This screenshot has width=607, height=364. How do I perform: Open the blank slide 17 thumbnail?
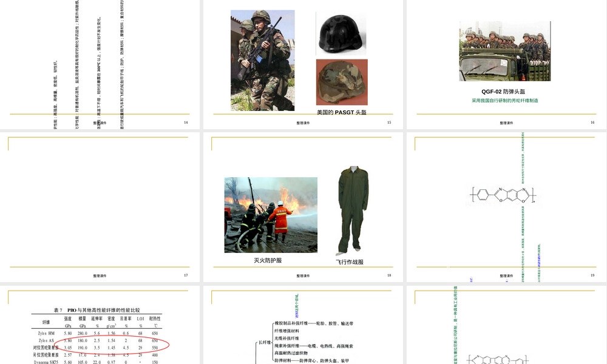100,207
